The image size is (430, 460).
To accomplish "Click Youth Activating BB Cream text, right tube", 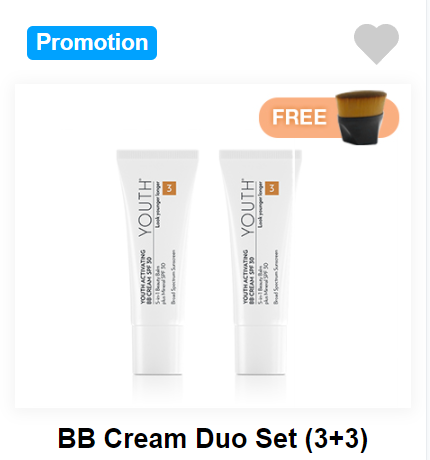I will point(249,277).
